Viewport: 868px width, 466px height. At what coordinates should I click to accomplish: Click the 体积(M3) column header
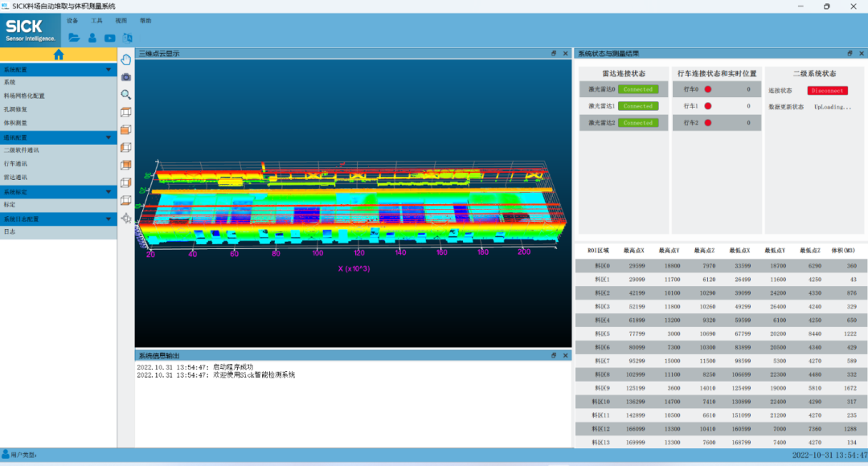tap(842, 251)
